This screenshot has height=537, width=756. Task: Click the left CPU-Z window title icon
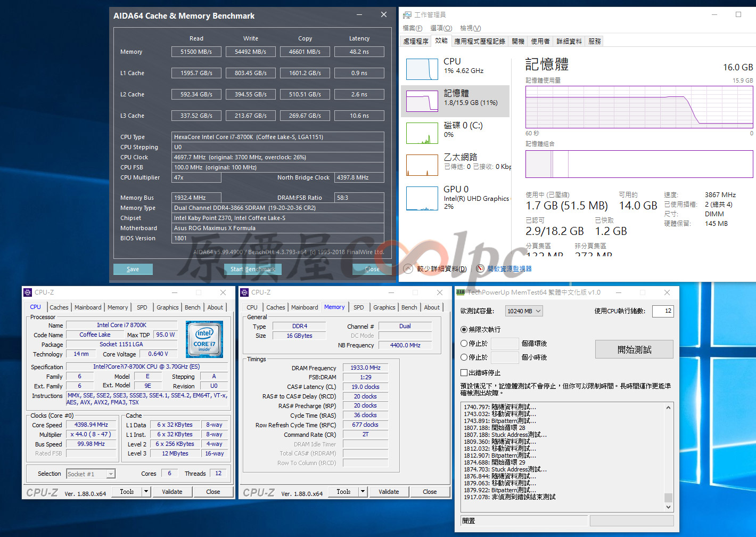click(28, 292)
